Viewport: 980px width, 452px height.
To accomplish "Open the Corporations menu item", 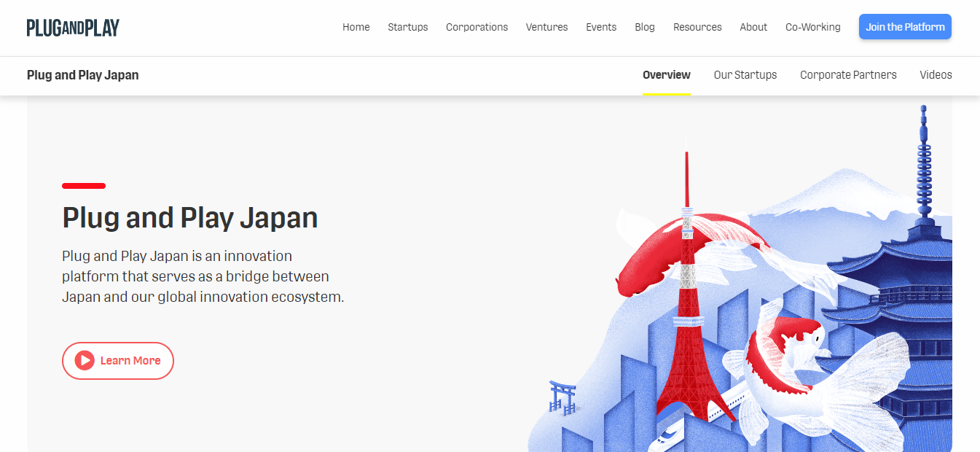I will tap(477, 27).
